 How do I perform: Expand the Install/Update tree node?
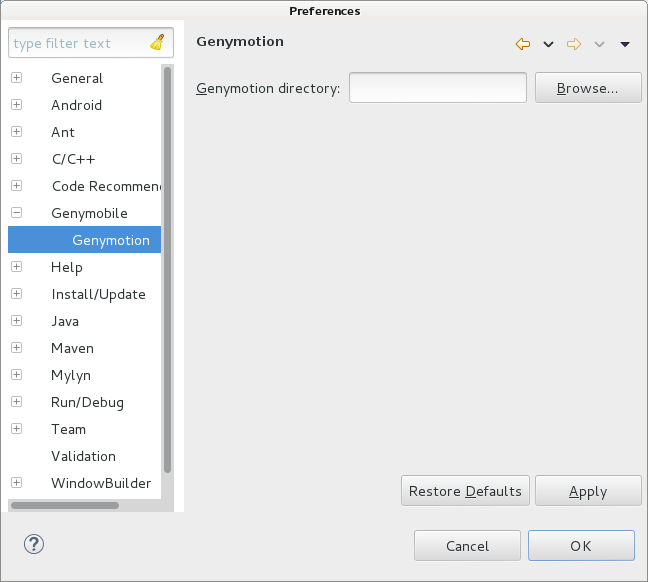pyautogui.click(x=17, y=294)
